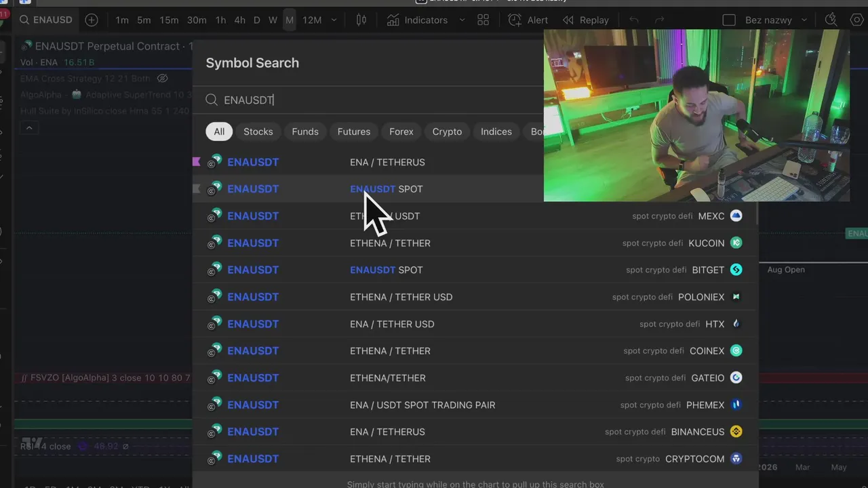
Task: Toggle the hidden-eye icon on EMA Cross Strategy
Action: click(162, 79)
